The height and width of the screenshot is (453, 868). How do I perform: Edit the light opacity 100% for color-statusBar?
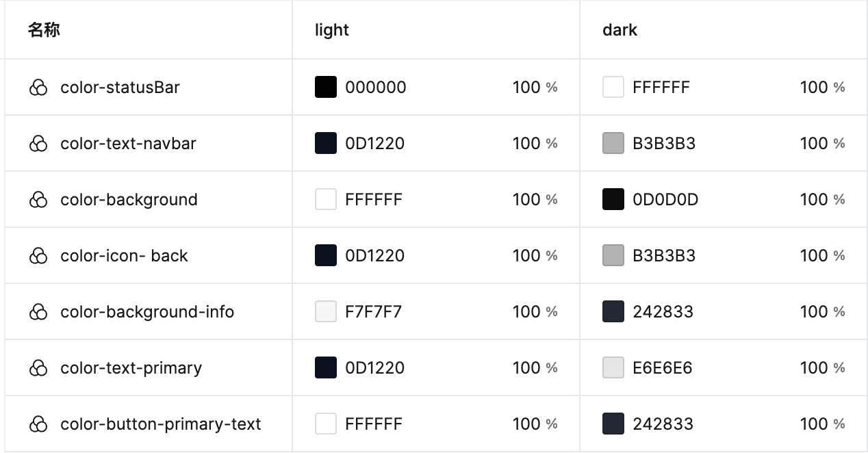click(535, 88)
